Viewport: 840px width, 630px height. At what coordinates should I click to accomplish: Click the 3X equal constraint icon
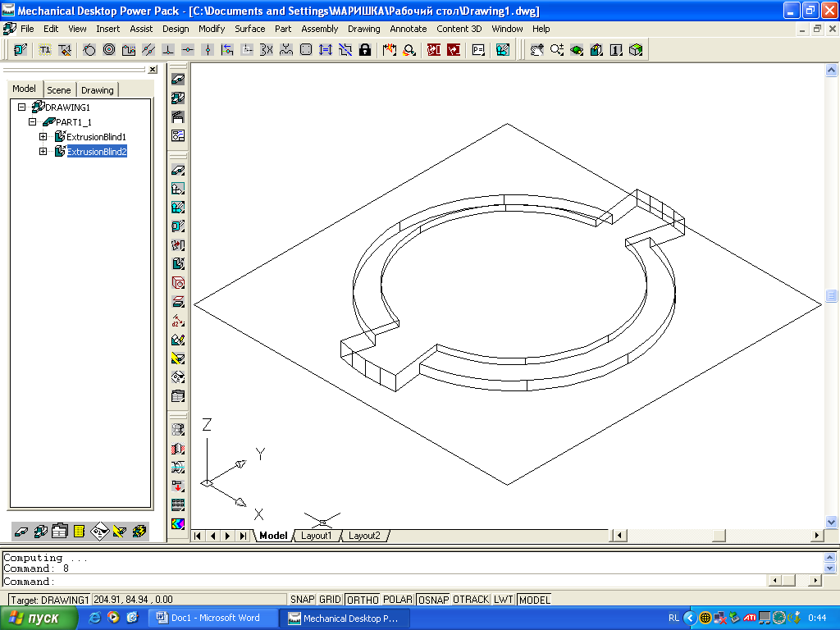267,50
